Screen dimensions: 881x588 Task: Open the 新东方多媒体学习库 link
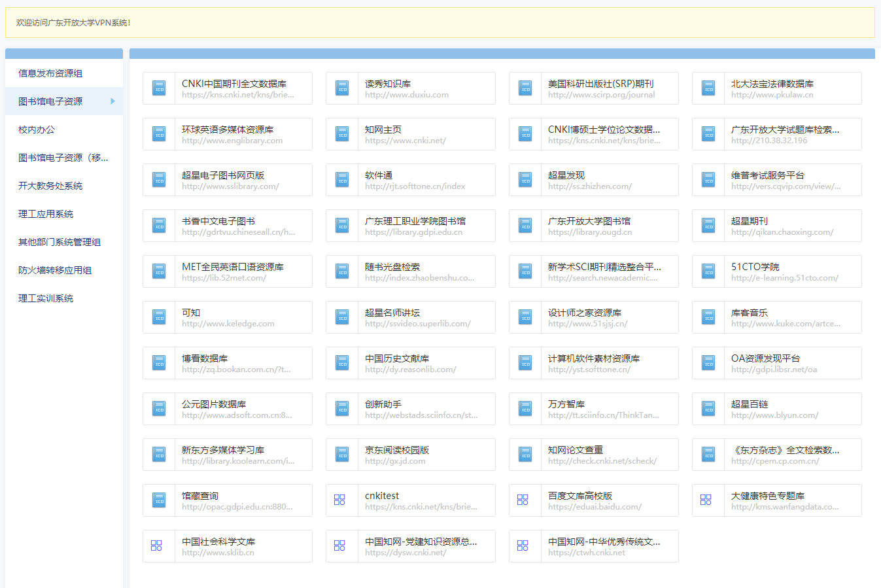tap(228, 455)
